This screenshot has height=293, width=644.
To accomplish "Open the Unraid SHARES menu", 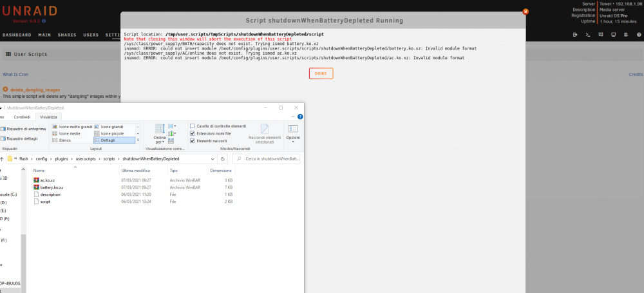I will 67,35.
